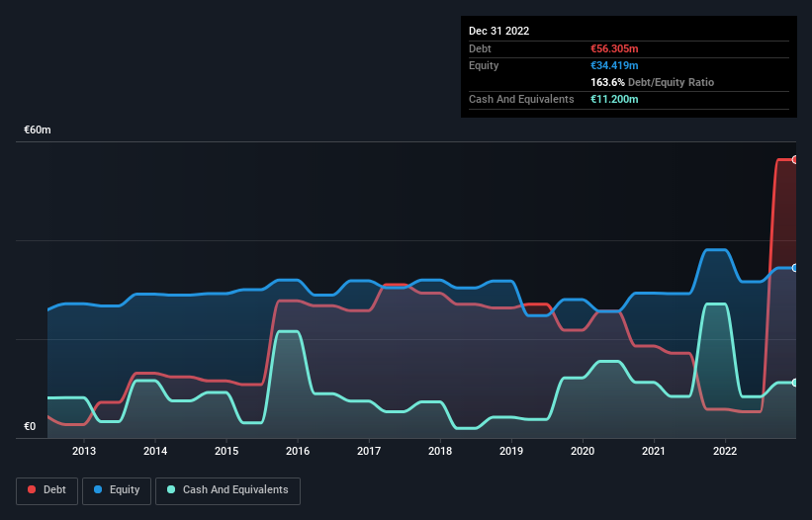Click the Debt row label in tooltip
This screenshot has height=520, width=812.
[x=480, y=48]
